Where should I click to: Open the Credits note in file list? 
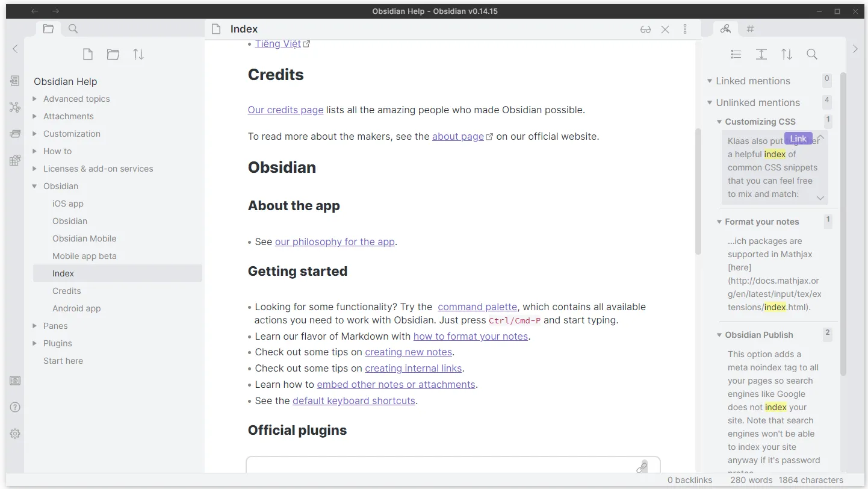coord(117,291)
